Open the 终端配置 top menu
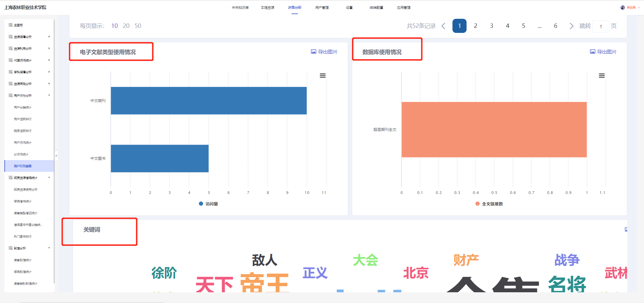 (376, 7)
